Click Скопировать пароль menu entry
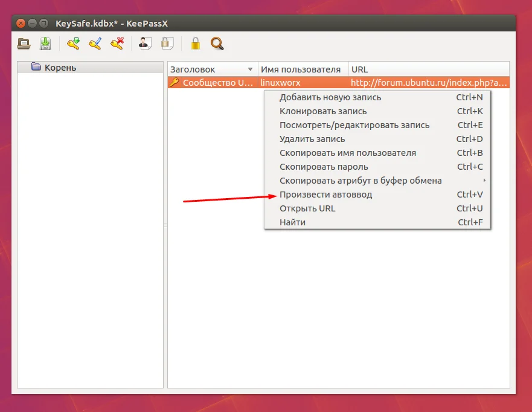The height and width of the screenshot is (412, 532). pyautogui.click(x=324, y=167)
